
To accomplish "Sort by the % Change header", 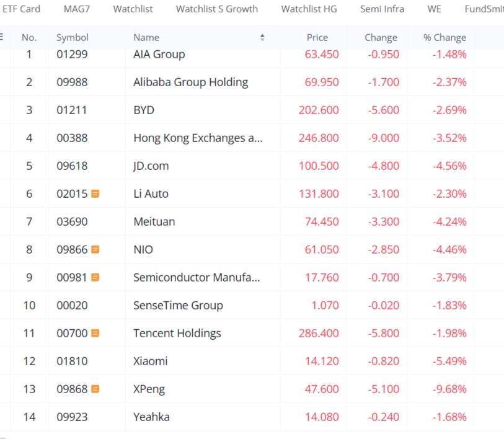I will tap(444, 37).
